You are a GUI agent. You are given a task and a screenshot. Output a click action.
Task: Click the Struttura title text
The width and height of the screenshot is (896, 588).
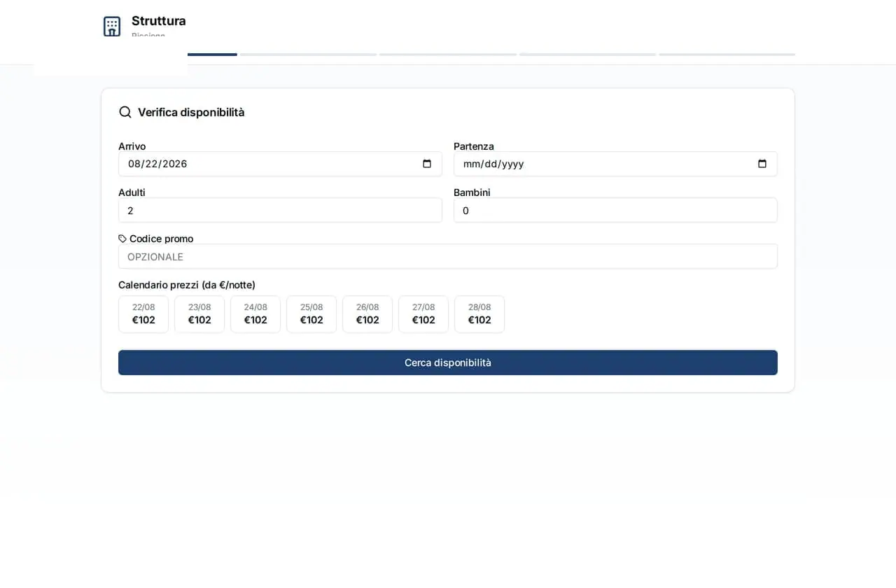click(159, 21)
